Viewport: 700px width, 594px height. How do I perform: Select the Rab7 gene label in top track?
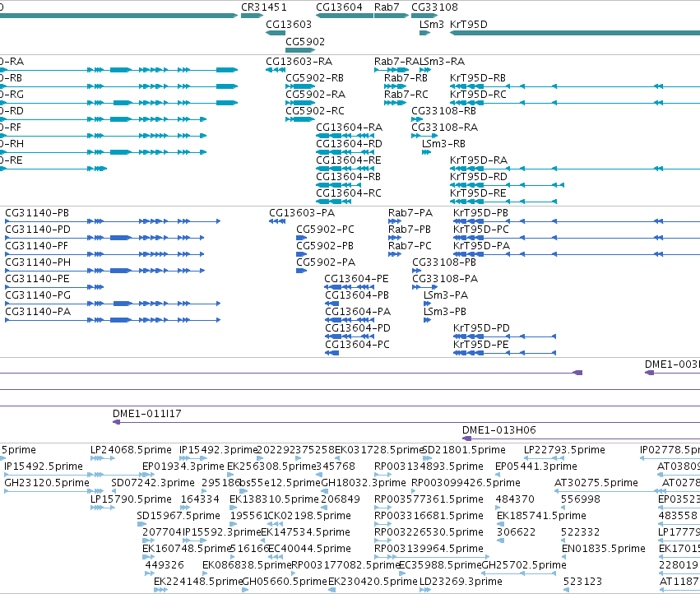click(387, 7)
